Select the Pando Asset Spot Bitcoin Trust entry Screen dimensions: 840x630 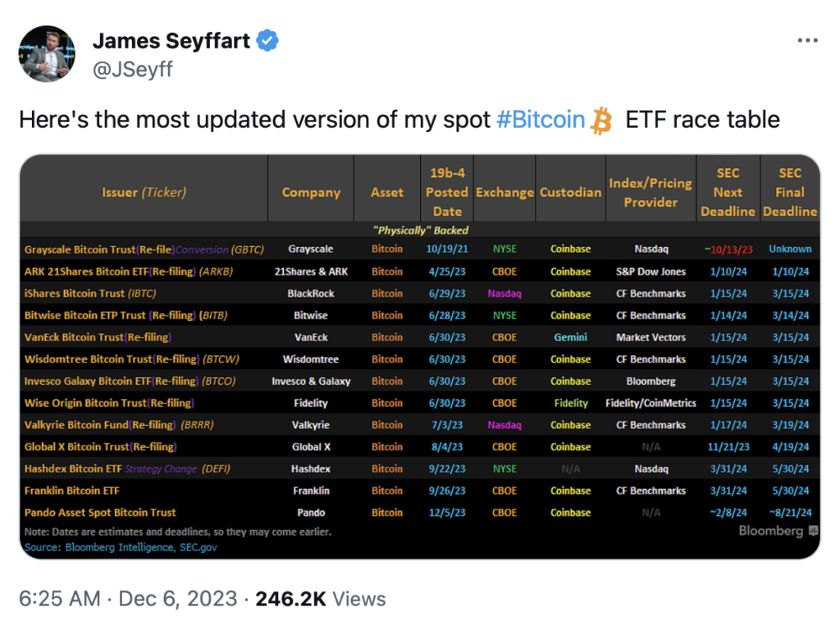pos(100,512)
